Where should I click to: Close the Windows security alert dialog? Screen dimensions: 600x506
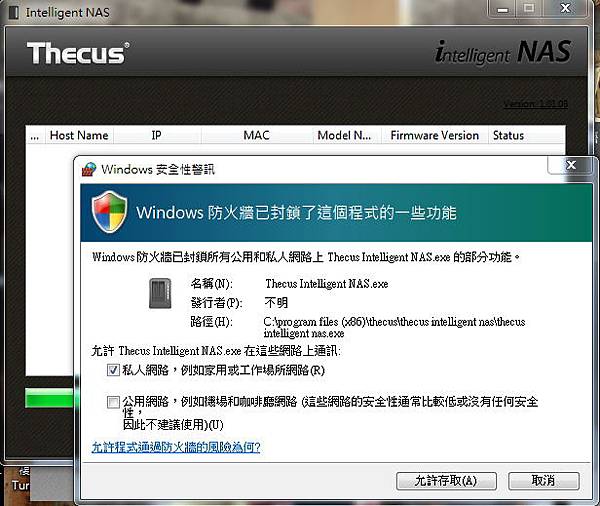(x=571, y=165)
